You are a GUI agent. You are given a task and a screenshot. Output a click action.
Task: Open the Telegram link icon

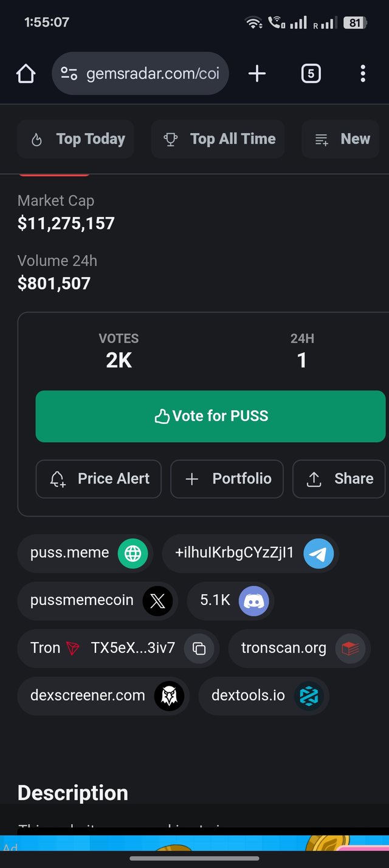click(318, 553)
